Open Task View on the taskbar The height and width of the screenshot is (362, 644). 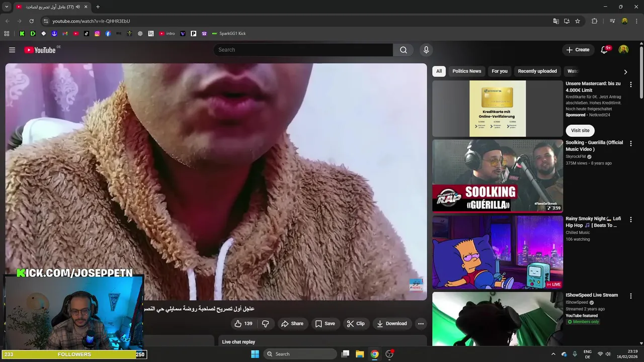[x=345, y=354]
